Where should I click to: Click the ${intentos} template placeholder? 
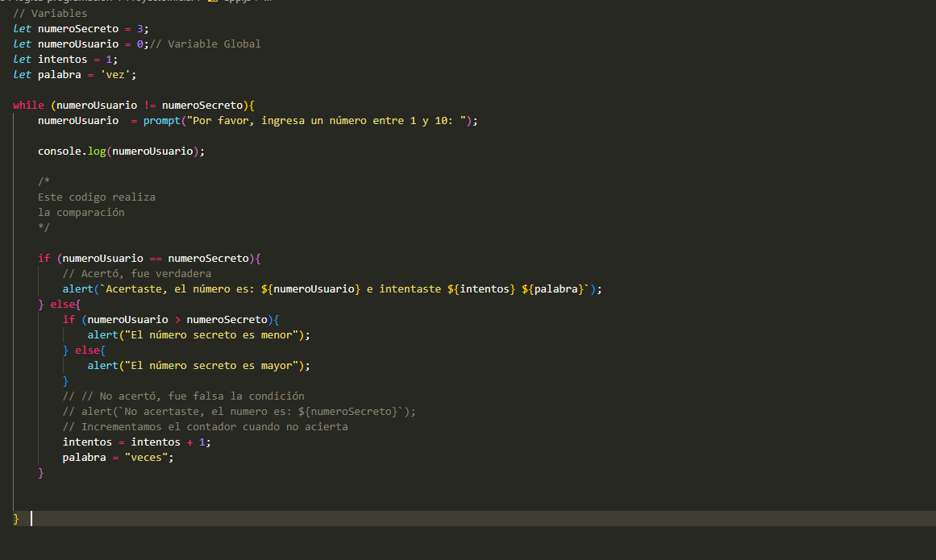coord(481,289)
